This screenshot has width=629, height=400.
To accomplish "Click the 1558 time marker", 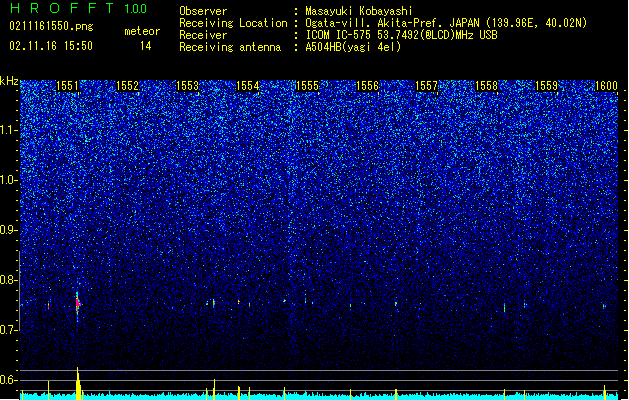I will pyautogui.click(x=486, y=86).
